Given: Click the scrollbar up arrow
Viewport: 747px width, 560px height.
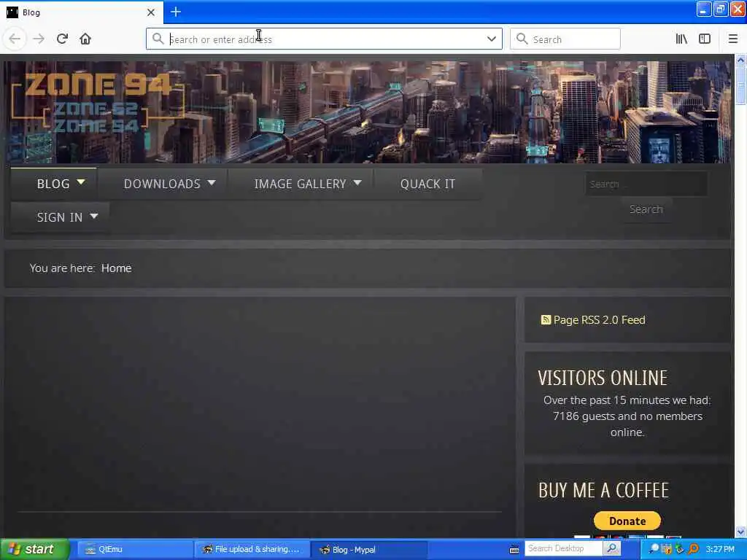Looking at the screenshot, I should tap(740, 60).
